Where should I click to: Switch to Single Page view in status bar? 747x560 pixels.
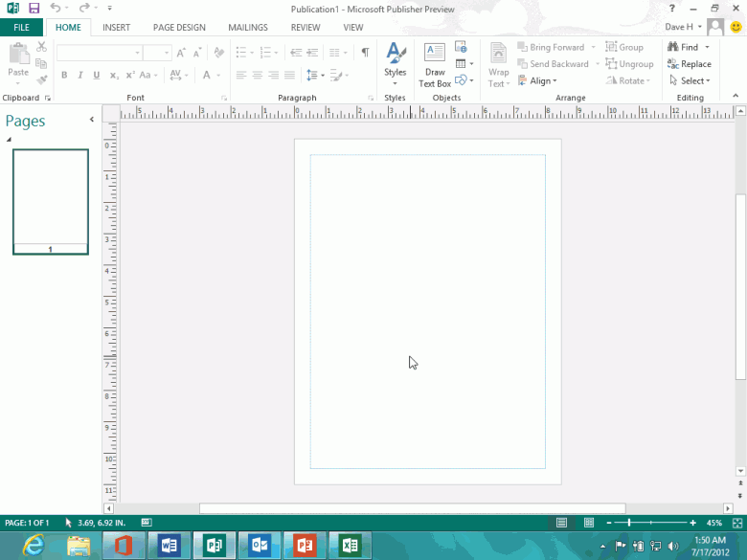tap(561, 523)
